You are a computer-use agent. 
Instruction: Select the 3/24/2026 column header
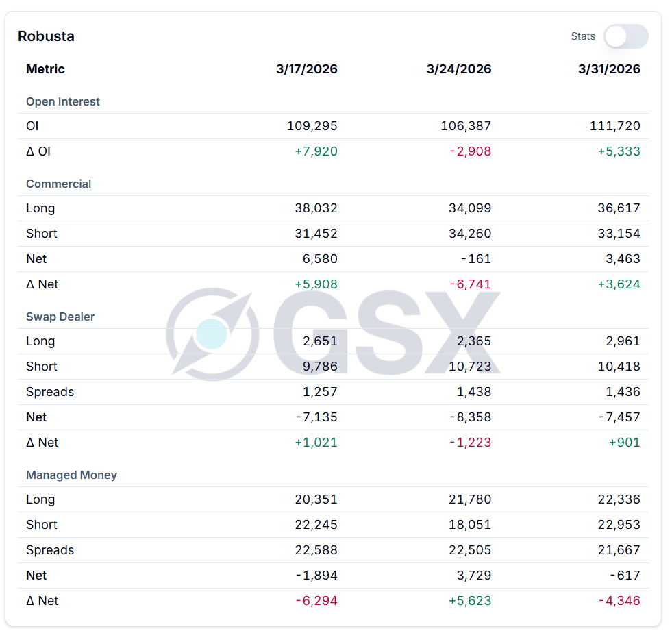459,69
